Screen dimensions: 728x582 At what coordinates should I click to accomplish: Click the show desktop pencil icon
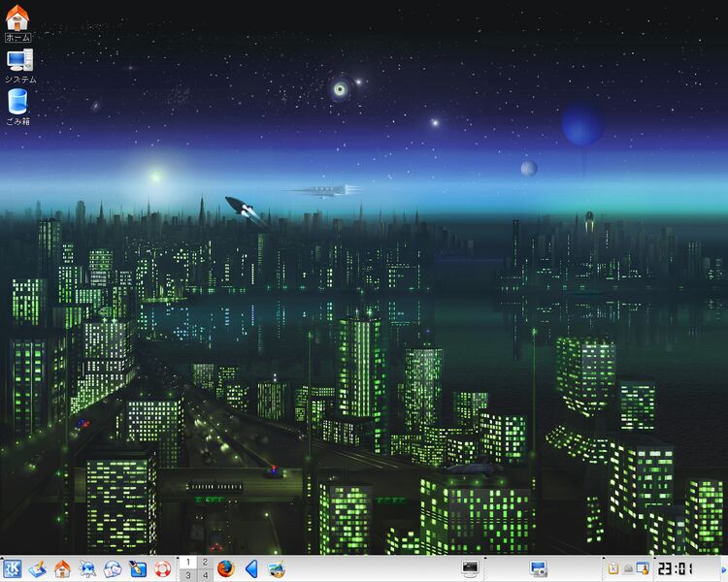pyautogui.click(x=38, y=568)
